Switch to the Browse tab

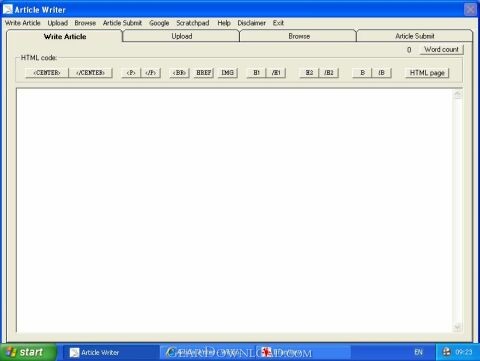tap(299, 36)
